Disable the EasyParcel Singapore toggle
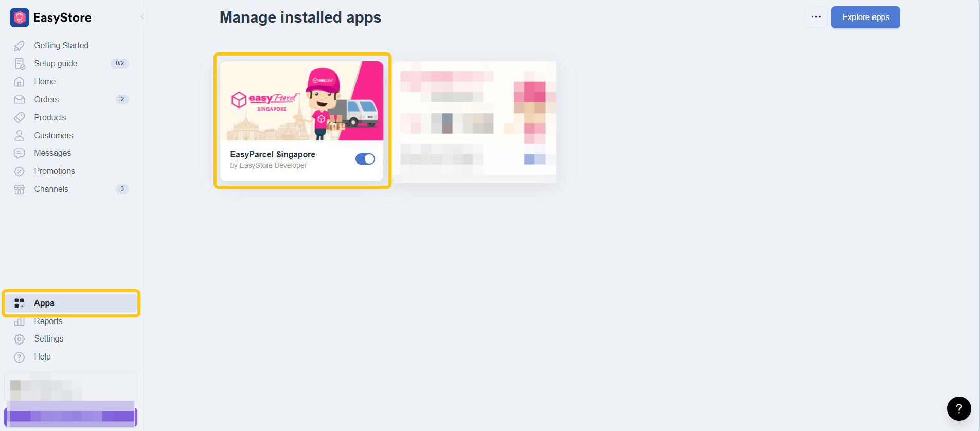The image size is (980, 431). pos(365,159)
